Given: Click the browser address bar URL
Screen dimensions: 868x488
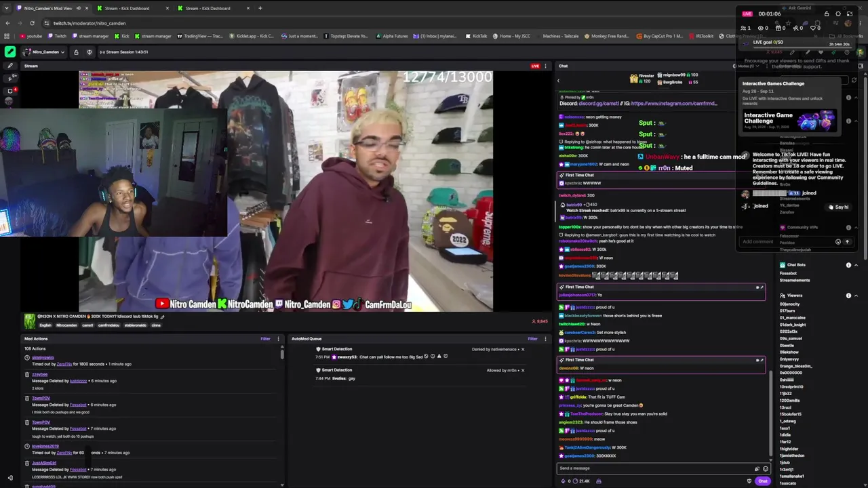Looking at the screenshot, I should [90, 23].
